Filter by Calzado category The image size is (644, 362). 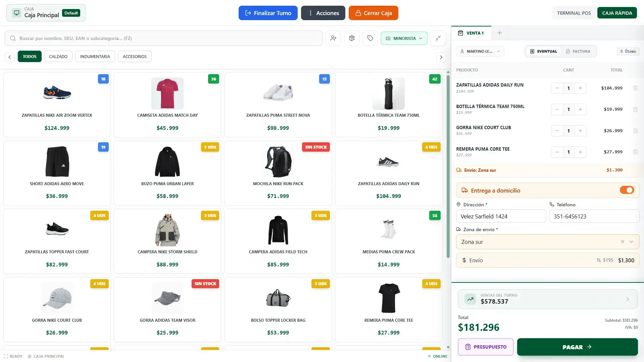[58, 56]
